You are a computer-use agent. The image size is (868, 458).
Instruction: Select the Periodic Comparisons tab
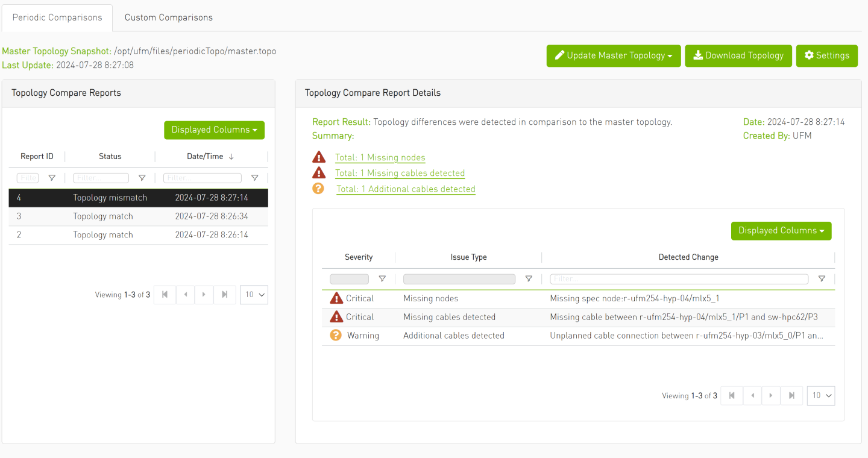coord(57,17)
